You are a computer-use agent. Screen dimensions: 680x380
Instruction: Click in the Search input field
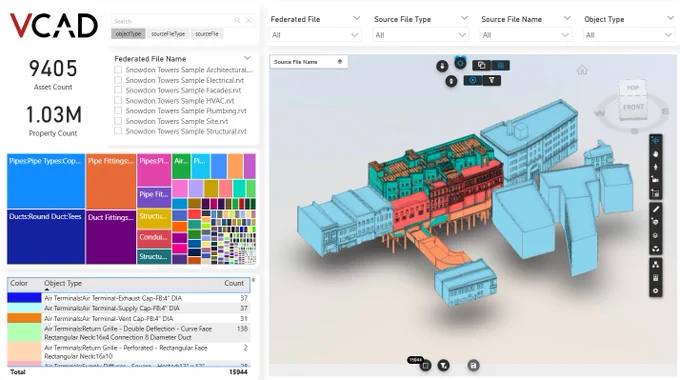173,21
